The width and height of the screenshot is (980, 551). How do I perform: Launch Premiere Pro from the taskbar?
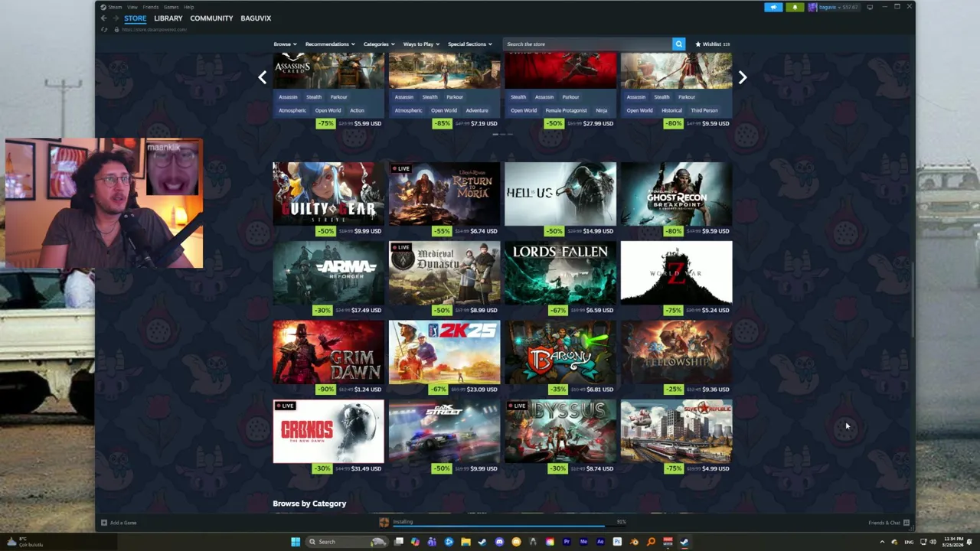pos(567,542)
